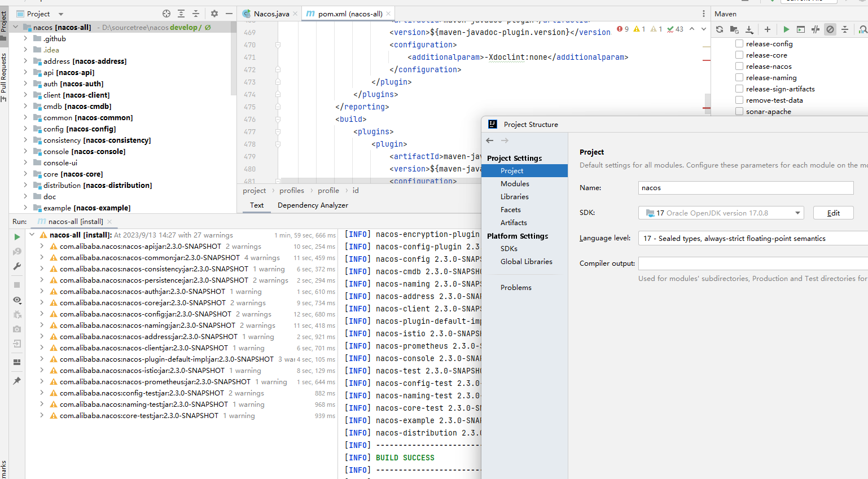The height and width of the screenshot is (479, 868).
Task: Generate sources and update folders in Maven
Action: (x=734, y=29)
